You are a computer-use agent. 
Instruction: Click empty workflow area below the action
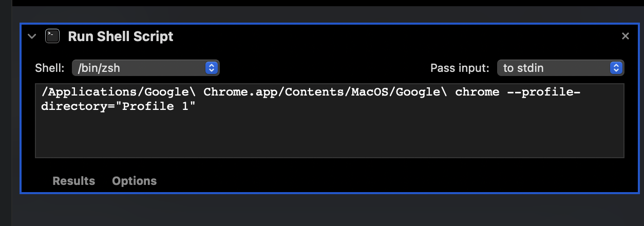(329, 211)
